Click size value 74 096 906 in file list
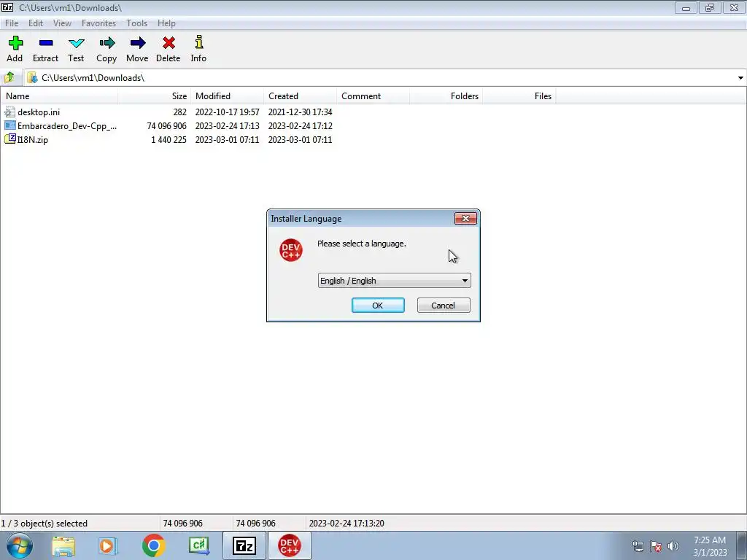747x560 pixels. 167,125
